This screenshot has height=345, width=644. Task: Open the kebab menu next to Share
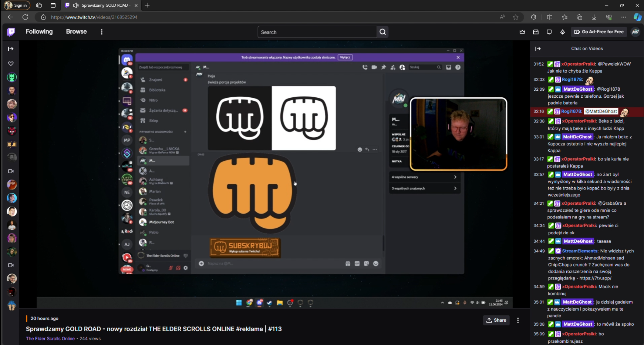click(x=518, y=320)
